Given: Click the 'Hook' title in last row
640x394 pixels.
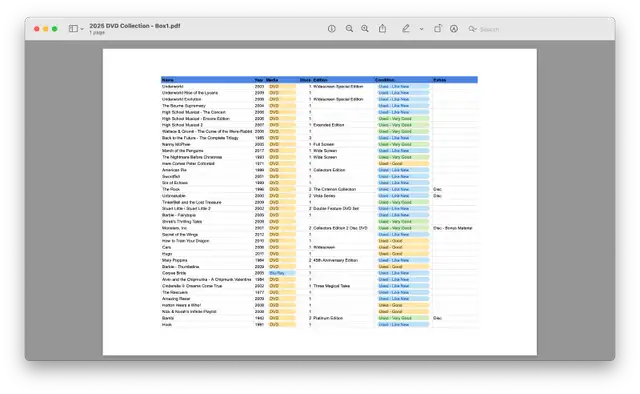Looking at the screenshot, I should pos(167,325).
